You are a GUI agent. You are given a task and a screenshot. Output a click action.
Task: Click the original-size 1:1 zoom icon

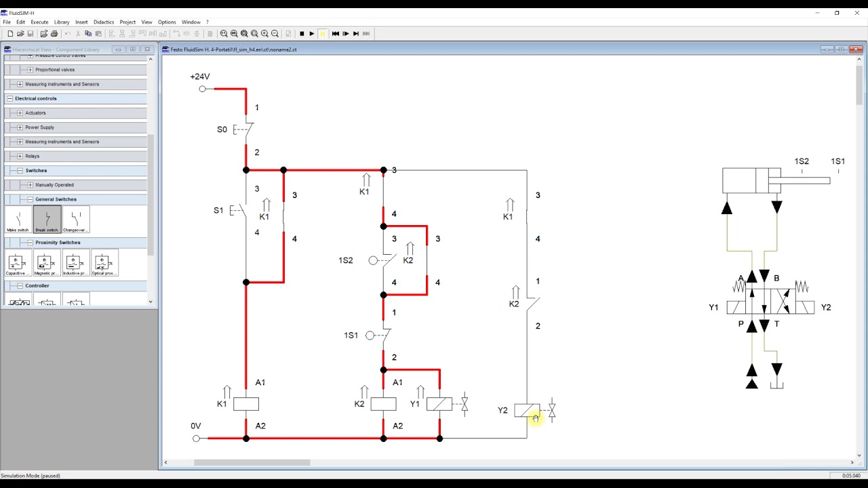tap(224, 34)
